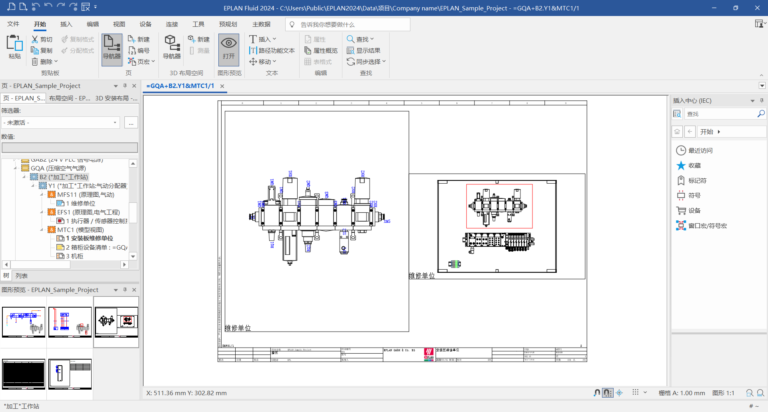Click the 路径功能文本 icon
This screenshot has width=768, height=412.
click(253, 50)
